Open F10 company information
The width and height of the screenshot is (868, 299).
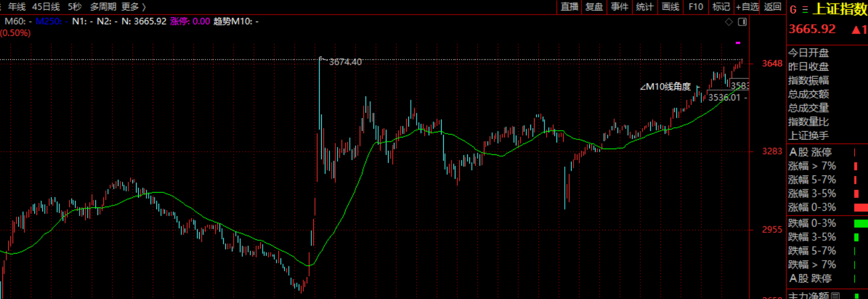[x=696, y=7]
